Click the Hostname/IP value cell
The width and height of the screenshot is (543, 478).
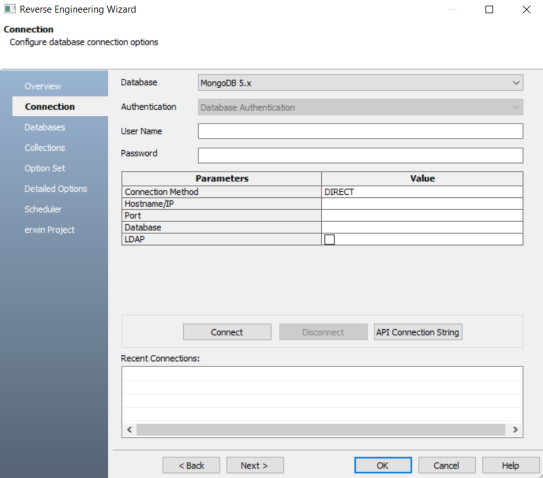tap(422, 204)
